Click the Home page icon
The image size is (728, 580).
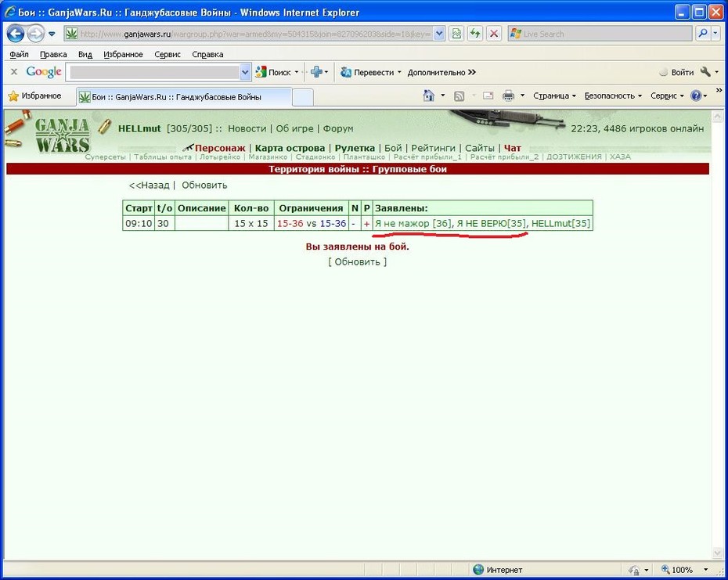[428, 95]
